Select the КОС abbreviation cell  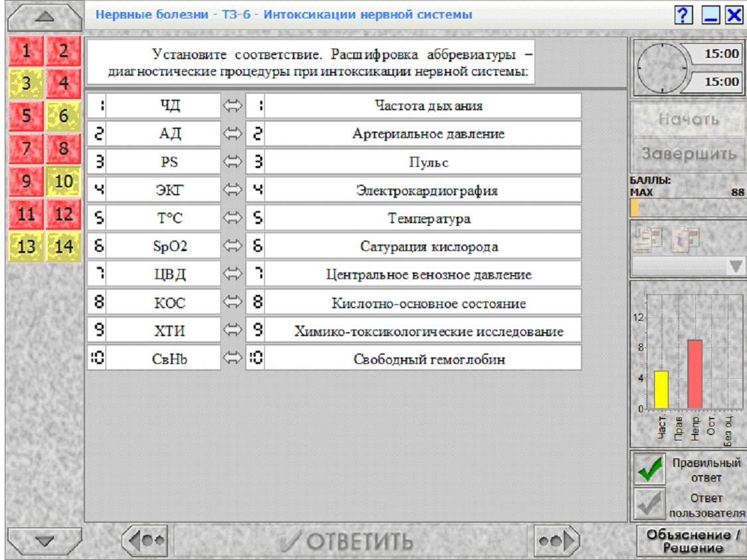coord(163,302)
